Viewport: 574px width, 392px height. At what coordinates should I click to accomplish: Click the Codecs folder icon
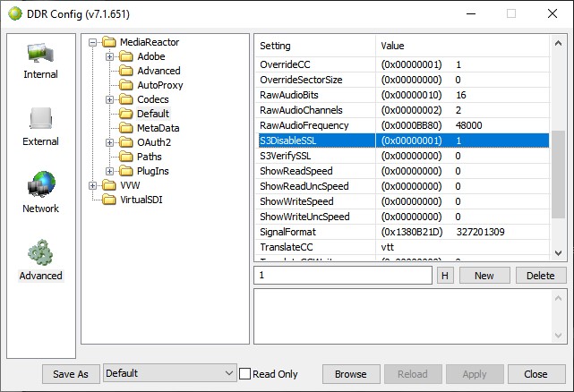pos(126,99)
